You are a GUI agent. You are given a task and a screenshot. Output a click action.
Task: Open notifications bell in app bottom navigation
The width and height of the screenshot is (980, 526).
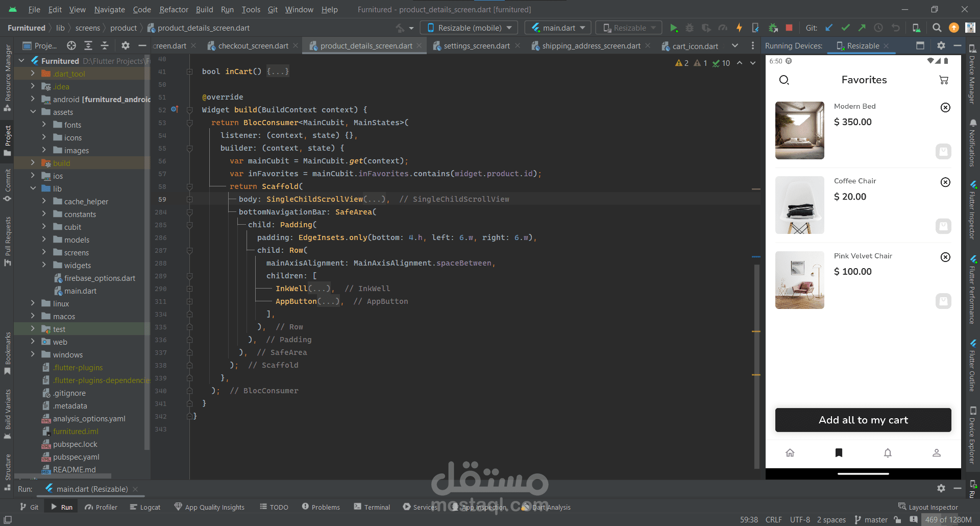[888, 453]
